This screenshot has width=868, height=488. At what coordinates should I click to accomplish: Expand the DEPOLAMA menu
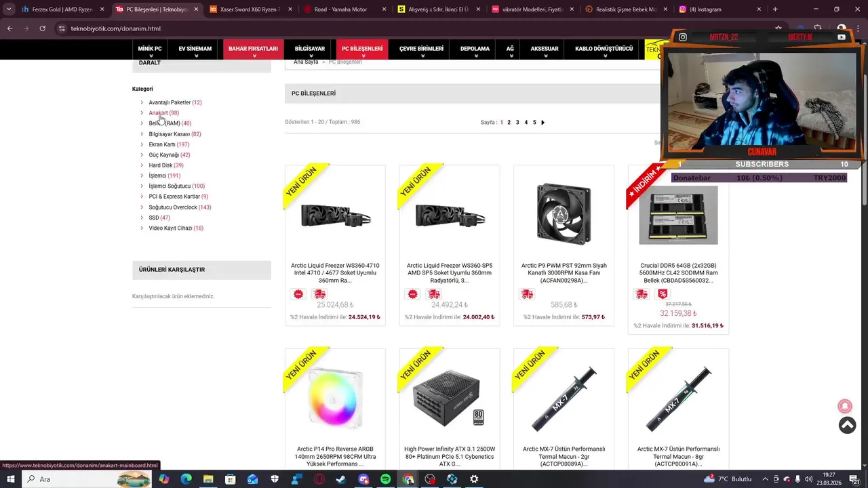tap(475, 49)
